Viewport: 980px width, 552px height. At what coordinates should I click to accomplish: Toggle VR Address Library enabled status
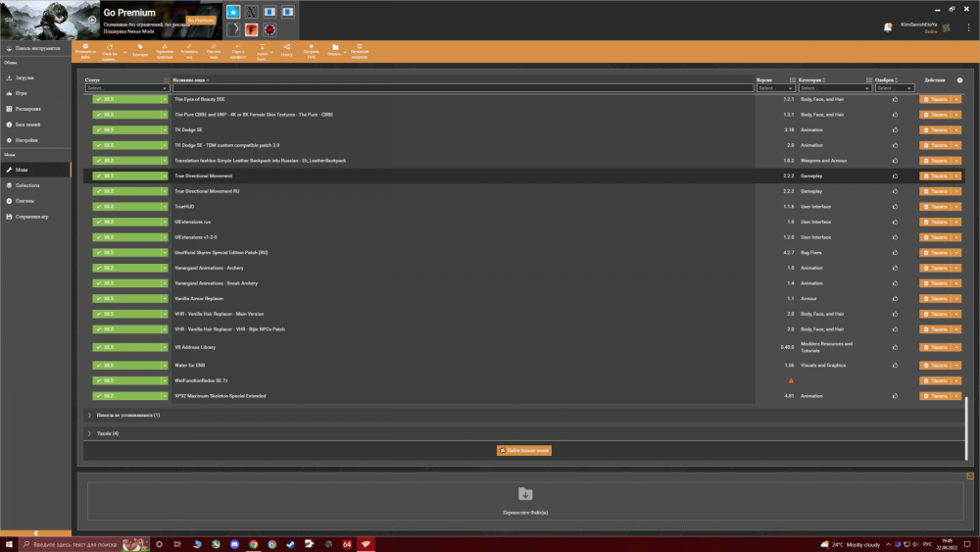126,347
